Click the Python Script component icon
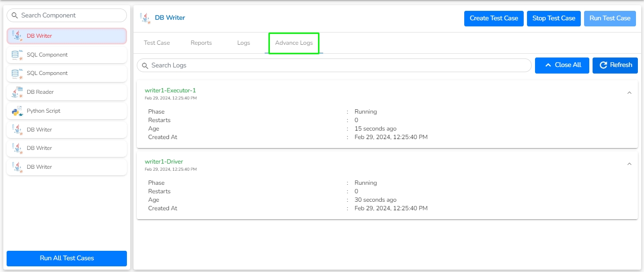This screenshot has height=272, width=644. 17,111
